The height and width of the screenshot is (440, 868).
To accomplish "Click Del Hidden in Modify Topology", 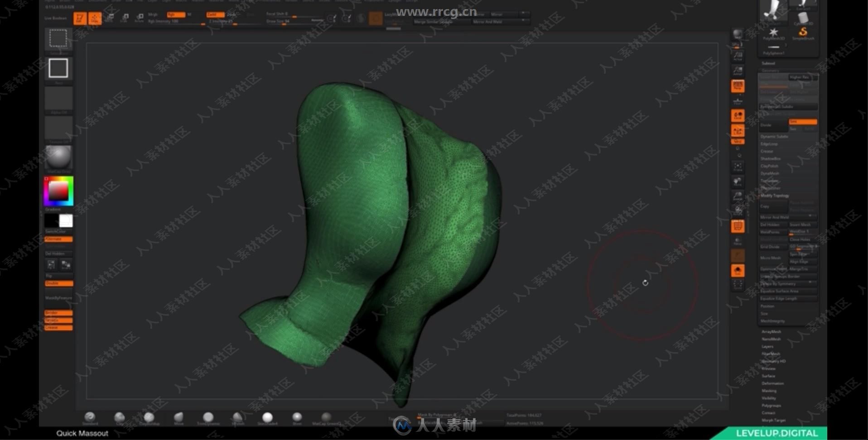I will (773, 225).
